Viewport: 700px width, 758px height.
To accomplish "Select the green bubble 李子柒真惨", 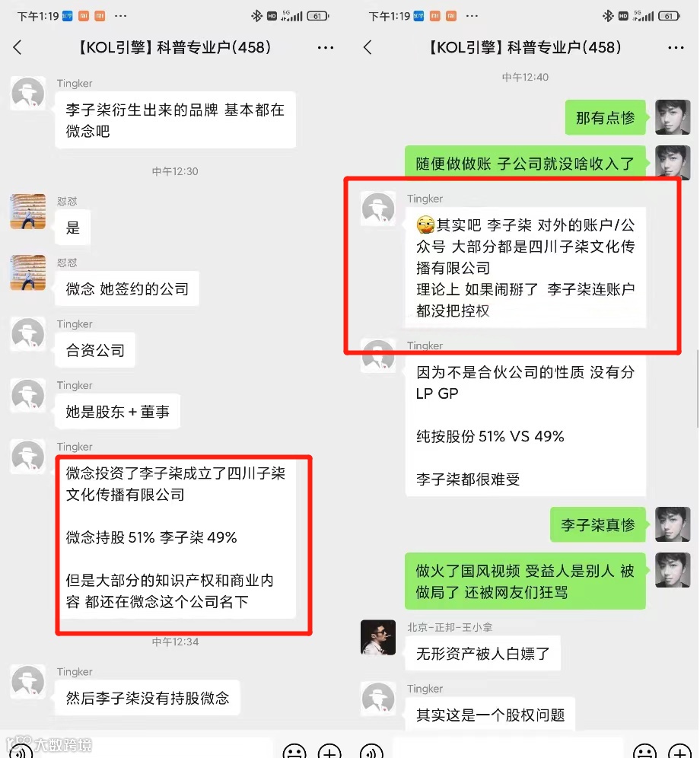I will click(598, 524).
